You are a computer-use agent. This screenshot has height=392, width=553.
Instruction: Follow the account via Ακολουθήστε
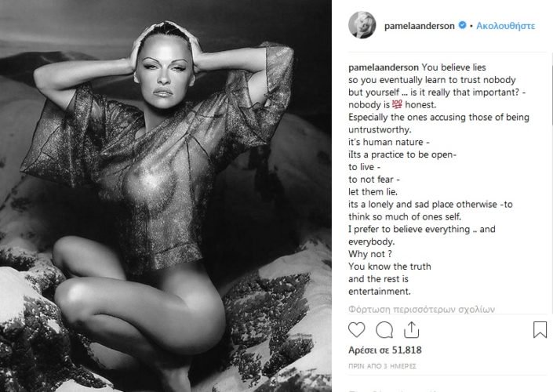(506, 26)
